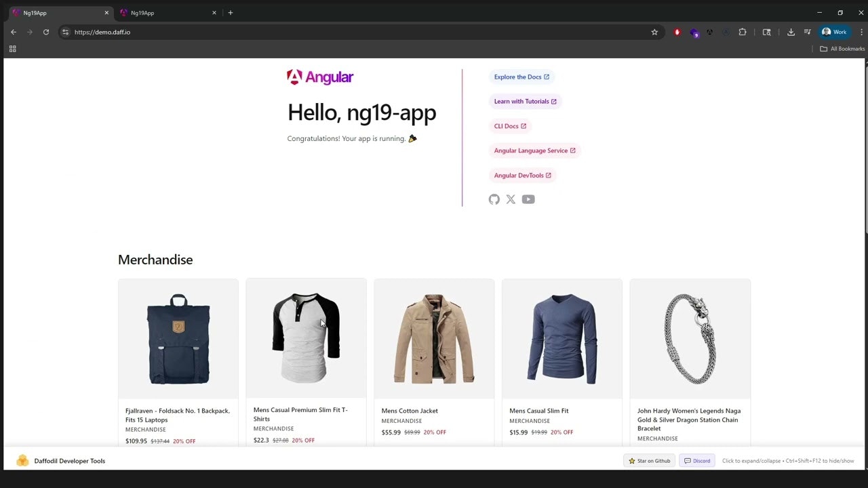Click the X (Twitter) icon
The width and height of the screenshot is (868, 488).
(511, 199)
